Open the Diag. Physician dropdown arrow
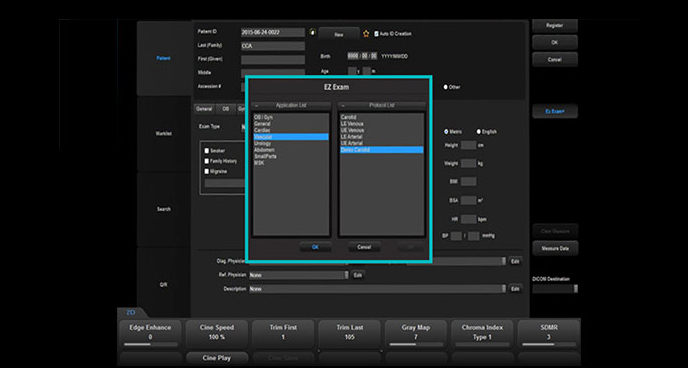Viewport: 688px width, 368px height. click(503, 261)
